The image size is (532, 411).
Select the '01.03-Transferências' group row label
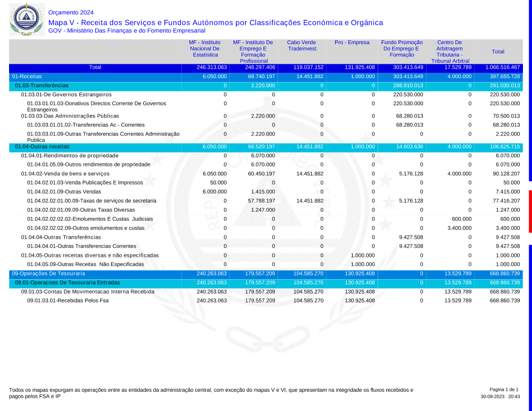41,86
